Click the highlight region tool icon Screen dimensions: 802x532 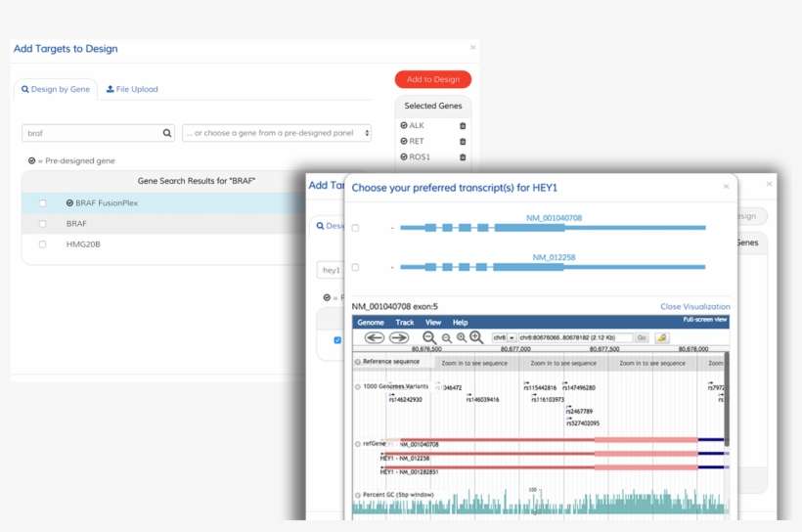[x=662, y=337]
